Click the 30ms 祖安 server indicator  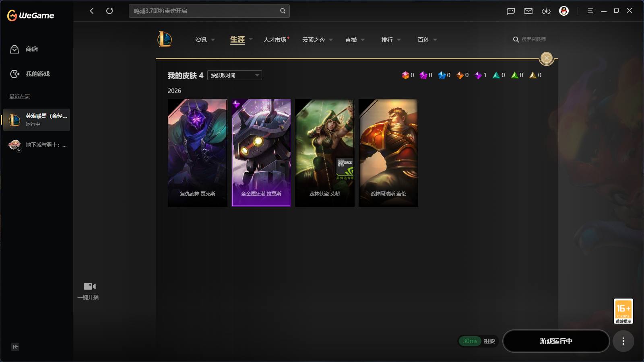(x=479, y=341)
